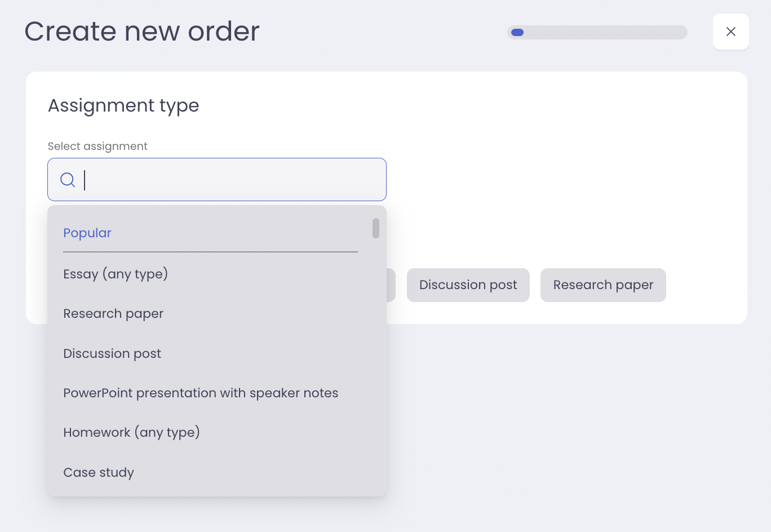This screenshot has height=532, width=771.
Task: Click the magnifier search icon
Action: [x=68, y=180]
